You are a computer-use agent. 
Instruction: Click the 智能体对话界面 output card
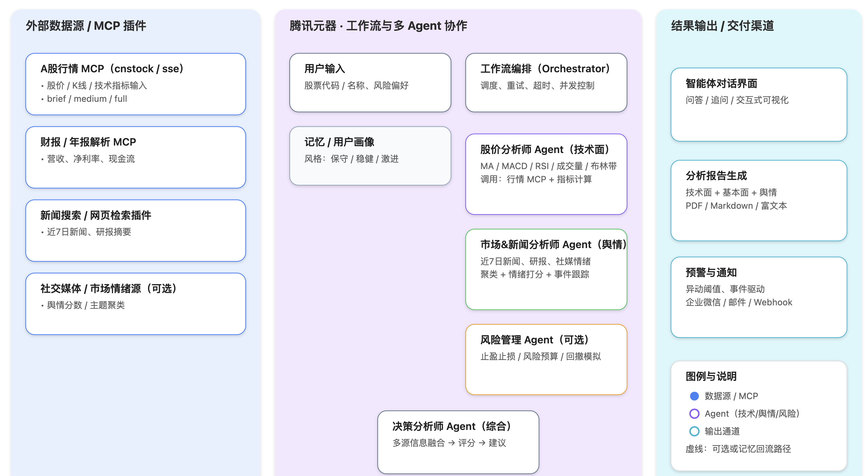[x=759, y=104]
